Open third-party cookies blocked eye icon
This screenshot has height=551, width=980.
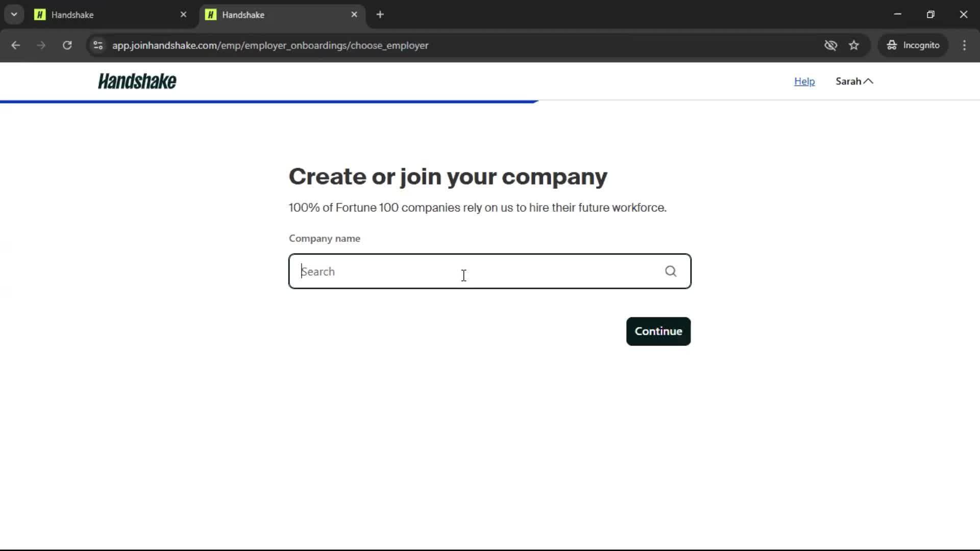click(830, 45)
